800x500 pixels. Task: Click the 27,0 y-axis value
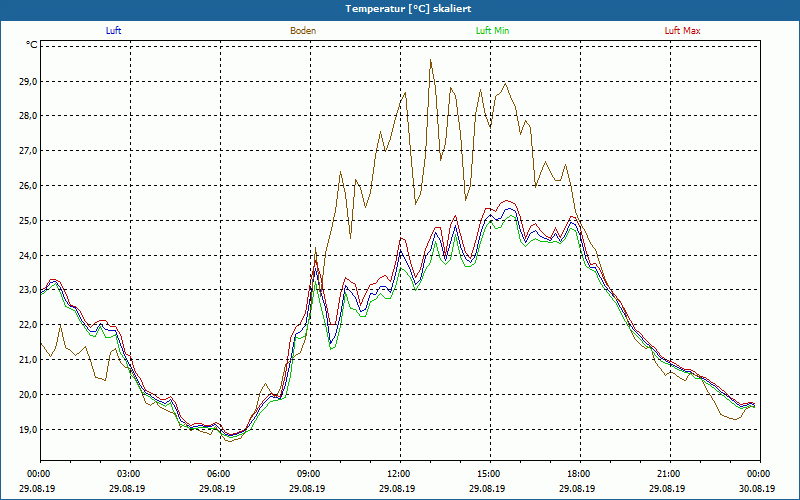click(28, 151)
